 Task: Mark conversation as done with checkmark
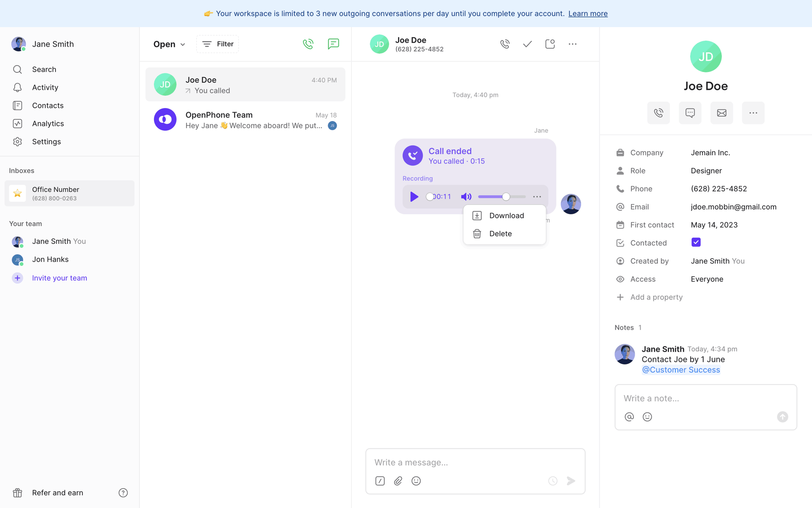coord(527,44)
